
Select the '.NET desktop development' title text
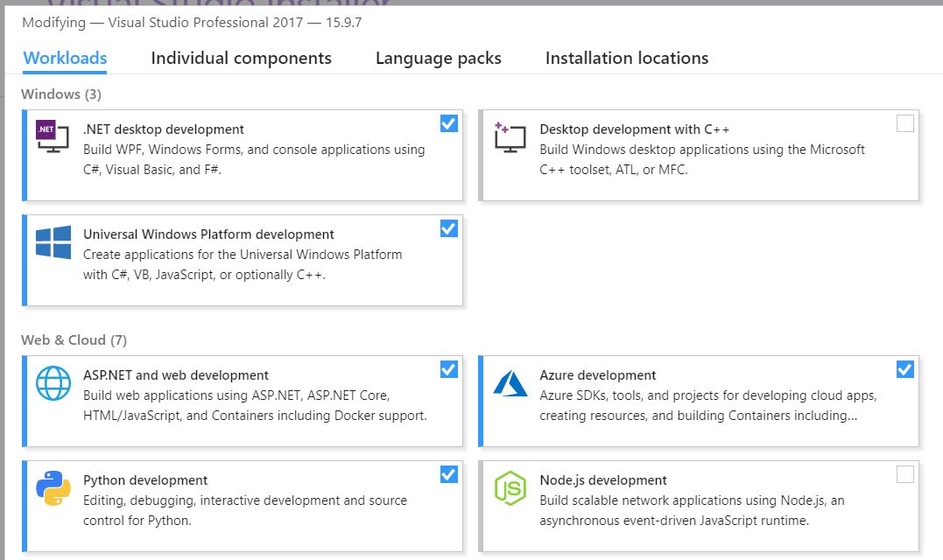coord(164,129)
